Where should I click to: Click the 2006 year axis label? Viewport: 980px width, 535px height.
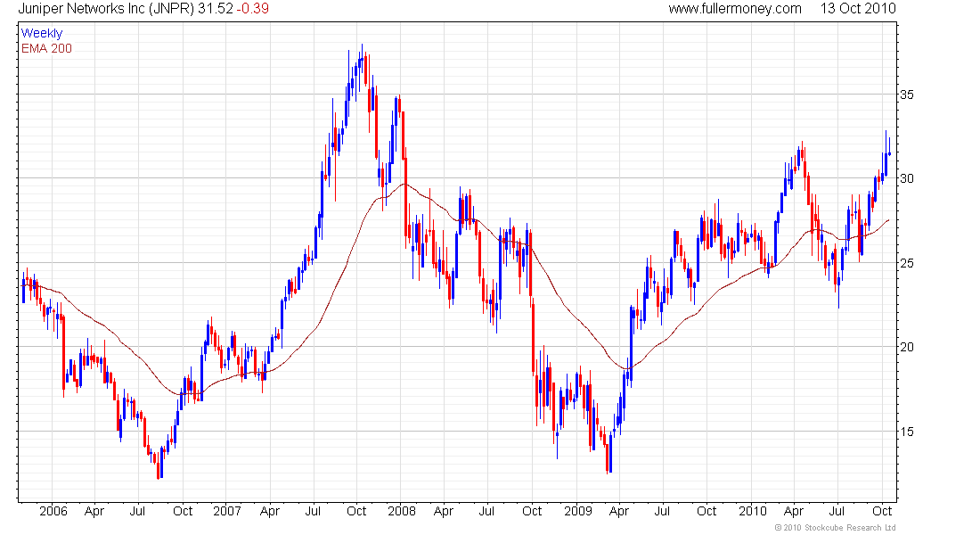pyautogui.click(x=53, y=511)
